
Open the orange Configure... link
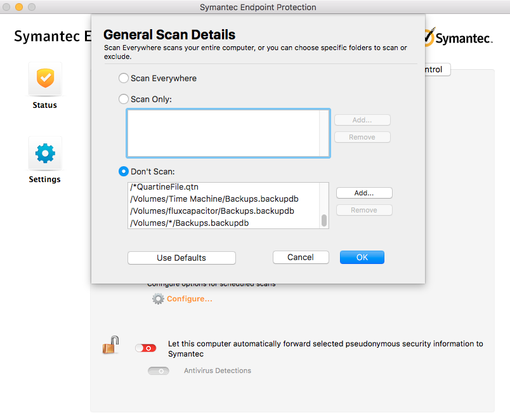[189, 299]
